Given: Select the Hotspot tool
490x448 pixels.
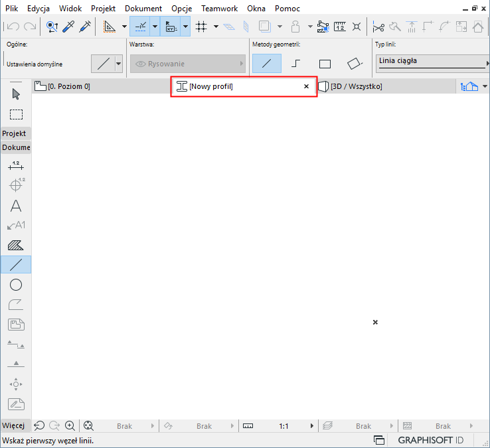Looking at the screenshot, I should 16,384.
